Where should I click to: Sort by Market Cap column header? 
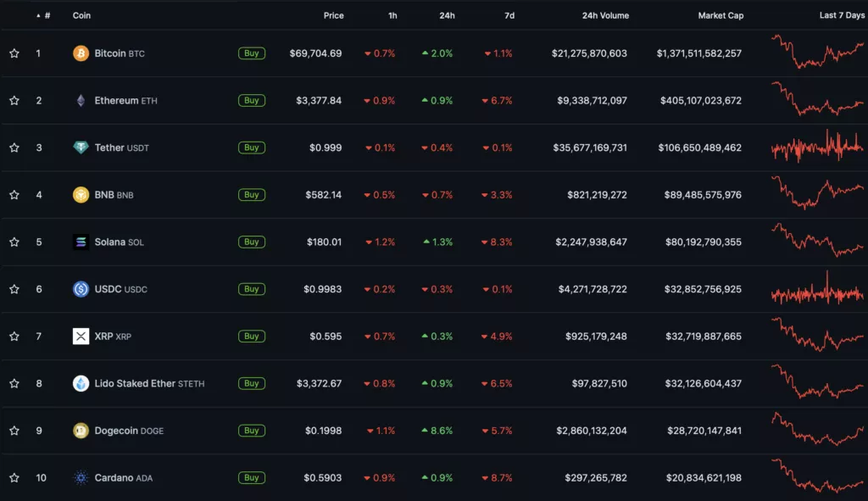(721, 15)
